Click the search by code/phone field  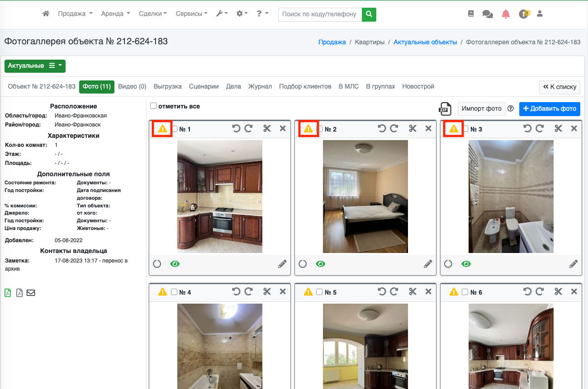[320, 14]
